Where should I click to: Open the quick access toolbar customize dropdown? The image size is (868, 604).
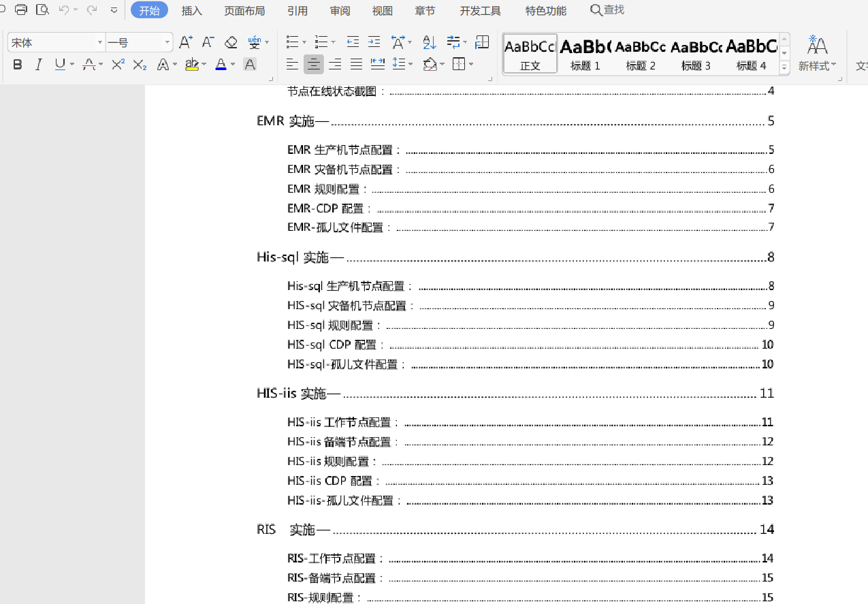click(x=114, y=10)
